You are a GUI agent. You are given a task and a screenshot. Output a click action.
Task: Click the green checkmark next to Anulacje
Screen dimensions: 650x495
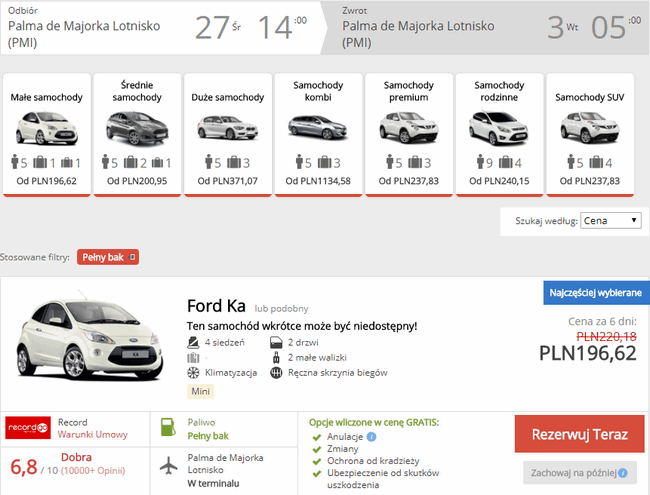317,437
